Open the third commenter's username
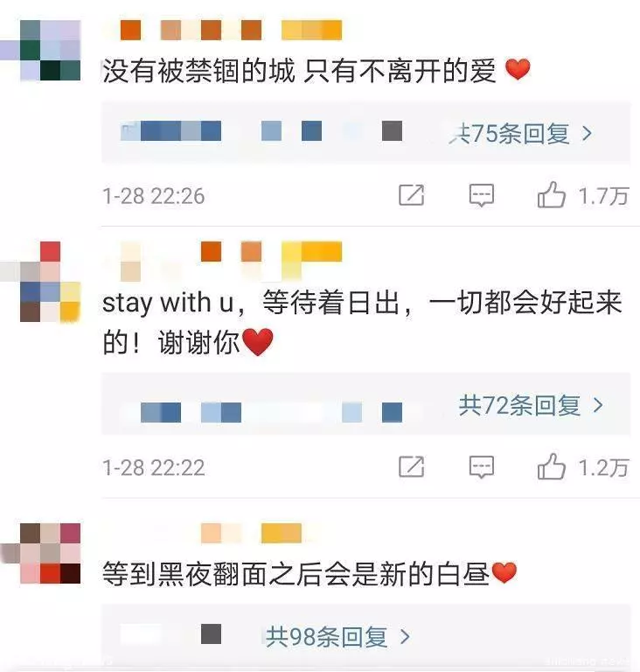 click(251, 533)
